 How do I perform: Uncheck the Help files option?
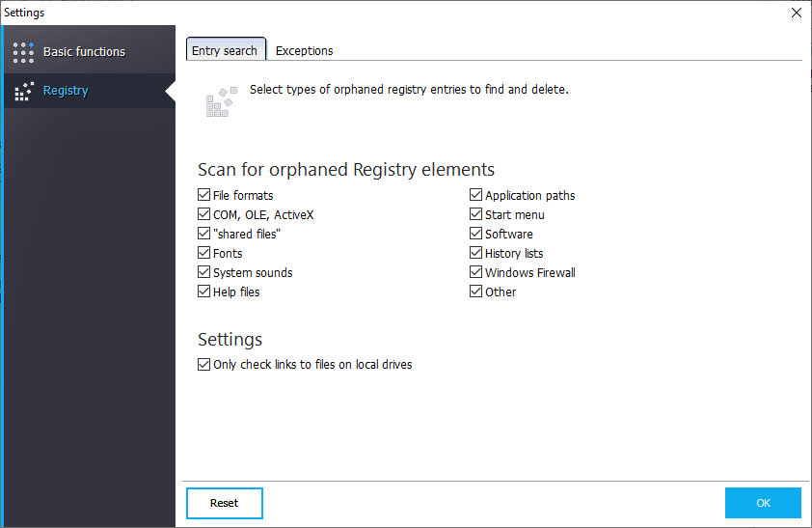204,292
